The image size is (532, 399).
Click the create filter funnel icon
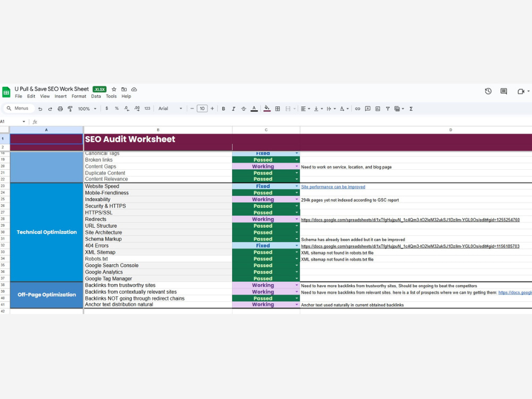(387, 109)
